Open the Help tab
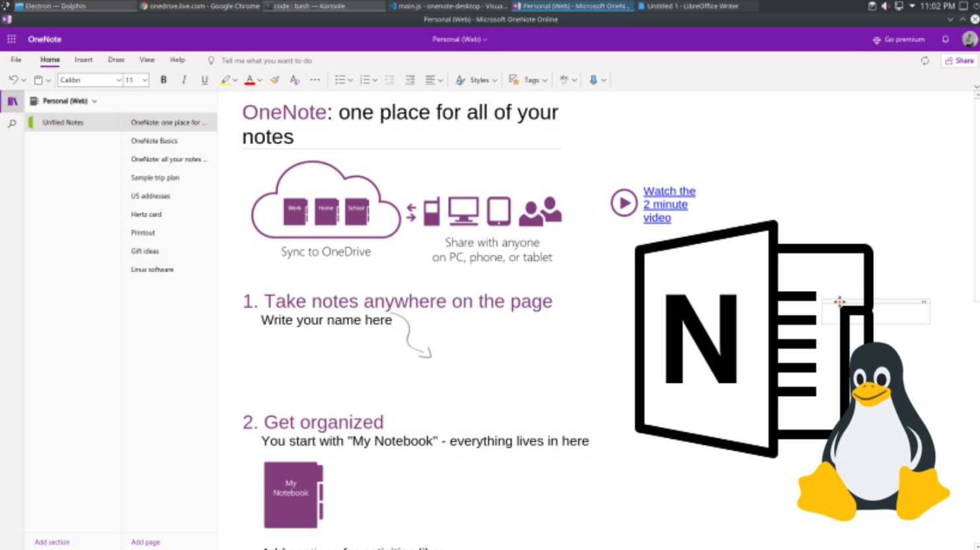The image size is (980, 550). pyautogui.click(x=177, y=60)
